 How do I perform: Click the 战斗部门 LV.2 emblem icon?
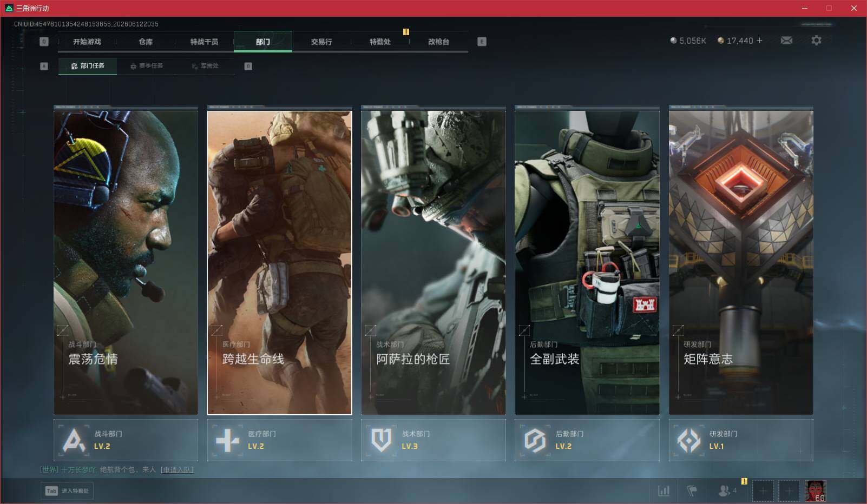[x=74, y=440]
